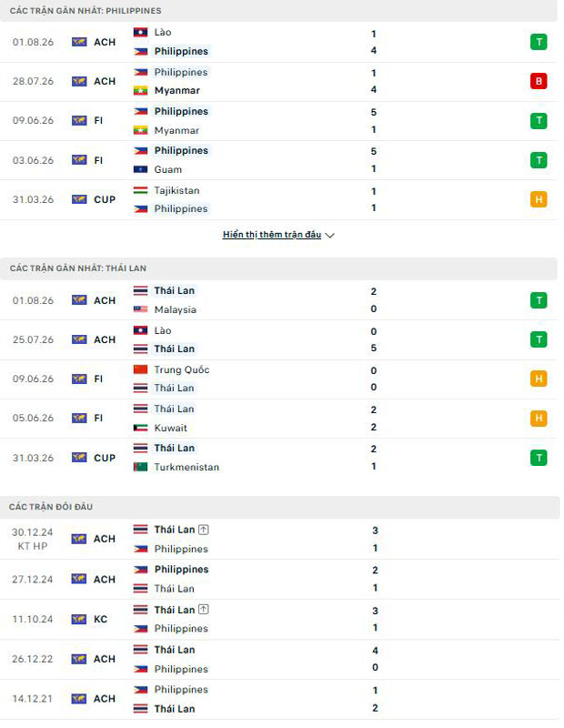Click the Kuwait flag icon
564x728 pixels.
pos(141,428)
